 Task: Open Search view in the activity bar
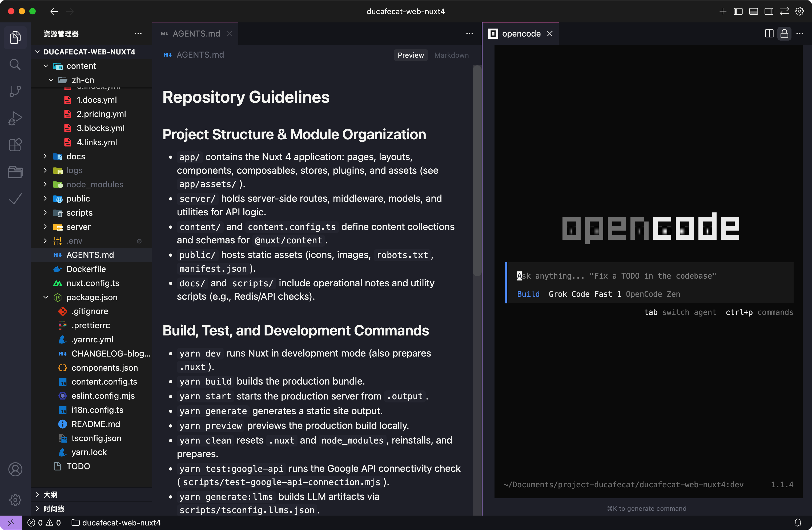(x=15, y=64)
